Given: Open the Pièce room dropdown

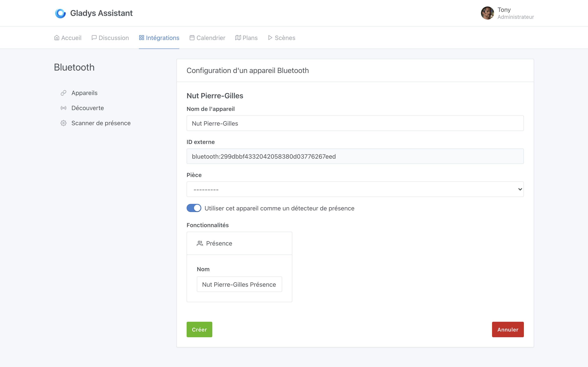Looking at the screenshot, I should pyautogui.click(x=355, y=189).
